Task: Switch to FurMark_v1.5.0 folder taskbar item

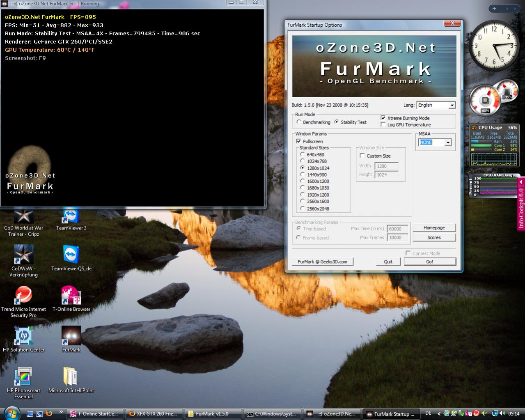Action: point(213,413)
